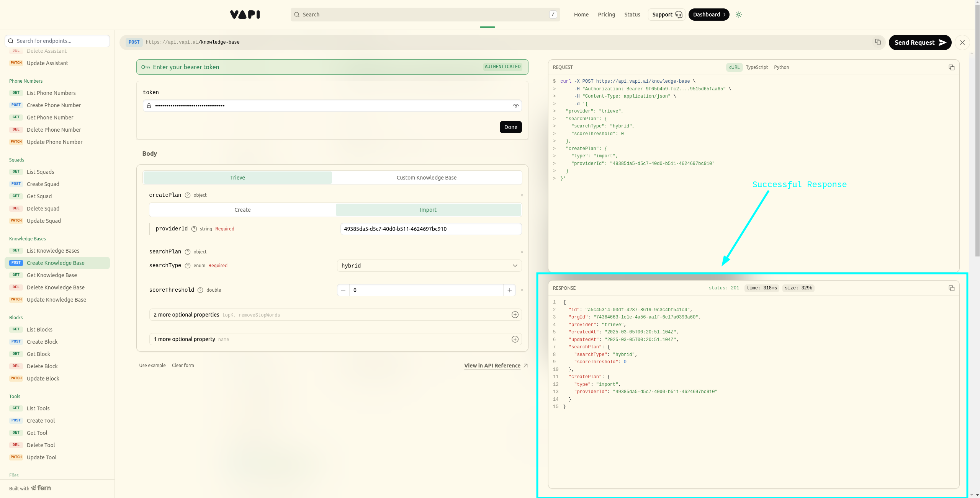
Task: Click the Support headset button
Action: click(667, 15)
